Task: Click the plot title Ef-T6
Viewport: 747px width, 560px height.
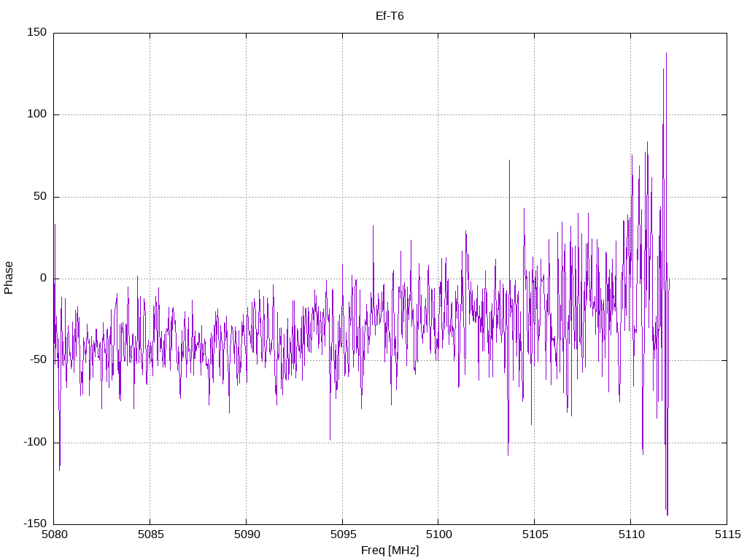Action: [x=390, y=16]
